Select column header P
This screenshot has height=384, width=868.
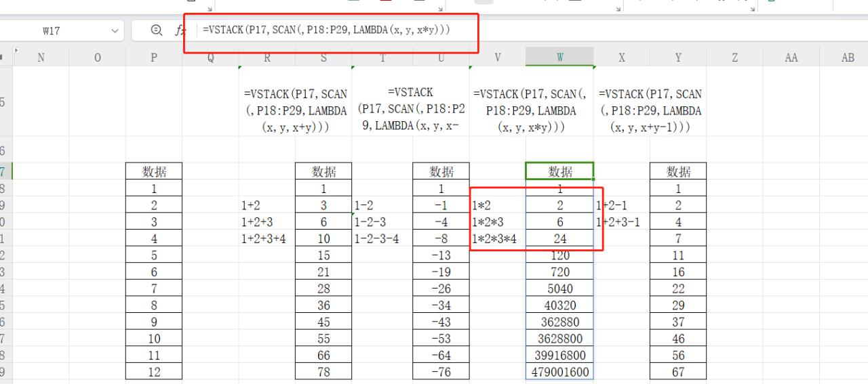[154, 58]
